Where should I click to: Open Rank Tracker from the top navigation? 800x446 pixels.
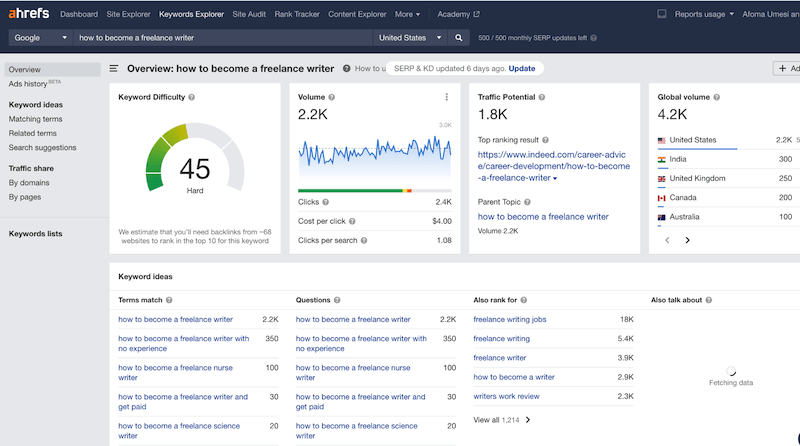[297, 14]
